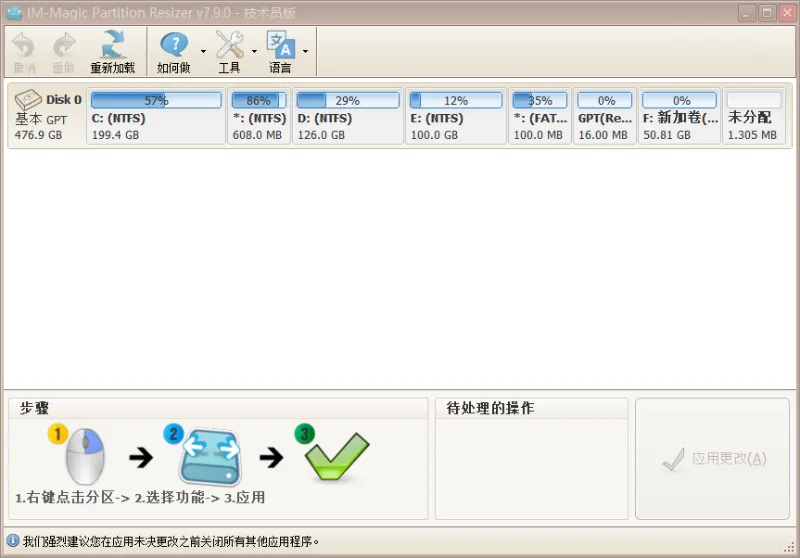800x558 pixels.
Task: Open the How-to (如何做) help icon
Action: click(174, 45)
